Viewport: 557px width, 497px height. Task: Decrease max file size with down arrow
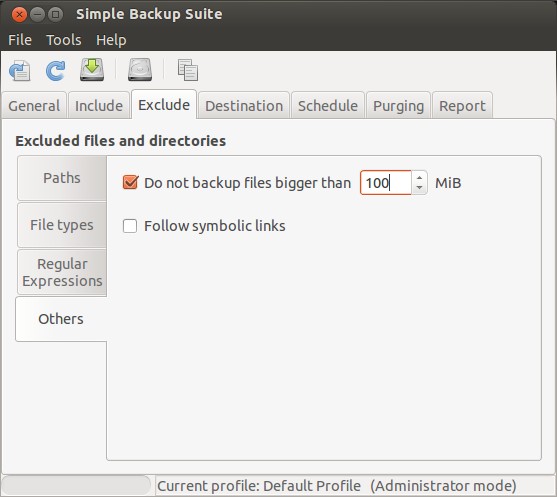(x=420, y=188)
